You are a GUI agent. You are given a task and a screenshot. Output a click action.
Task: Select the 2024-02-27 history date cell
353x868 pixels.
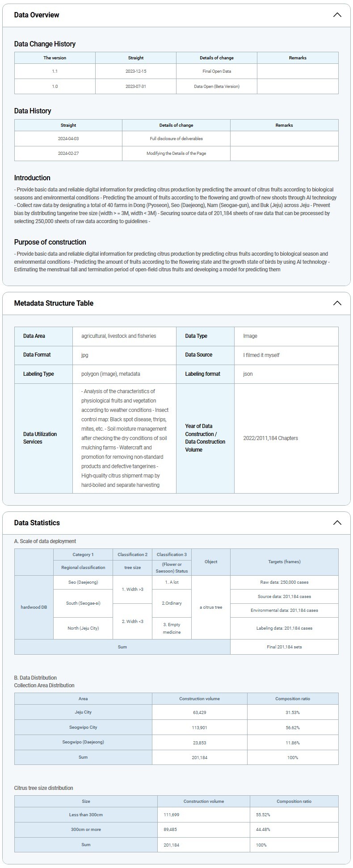click(x=68, y=153)
